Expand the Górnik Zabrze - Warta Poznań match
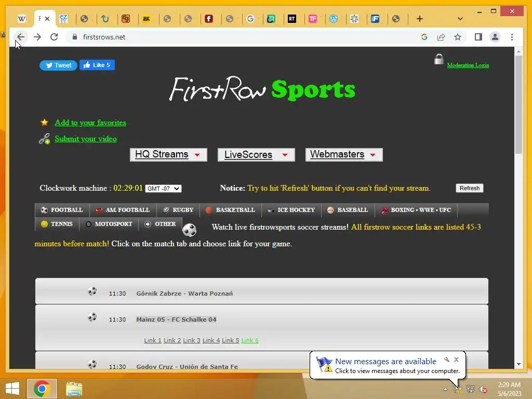 click(x=262, y=291)
